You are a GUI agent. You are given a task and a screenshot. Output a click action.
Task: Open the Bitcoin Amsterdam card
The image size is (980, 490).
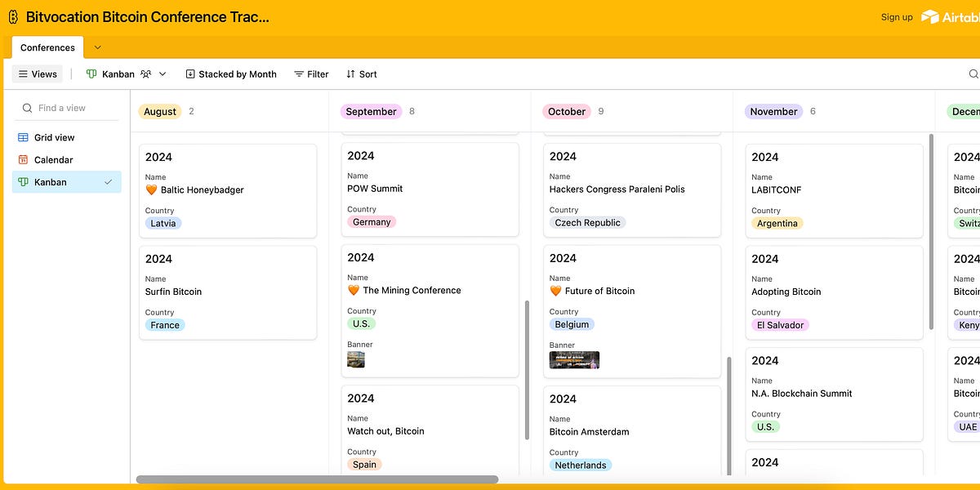pyautogui.click(x=632, y=430)
